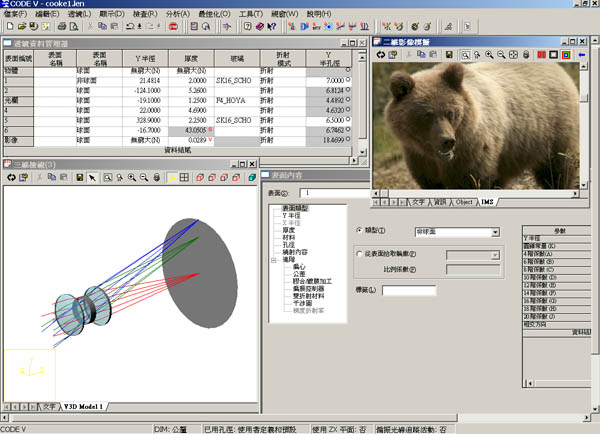Image resolution: width=600 pixels, height=434 pixels.
Task: Select 表面類型 in the property tree
Action: (296, 207)
